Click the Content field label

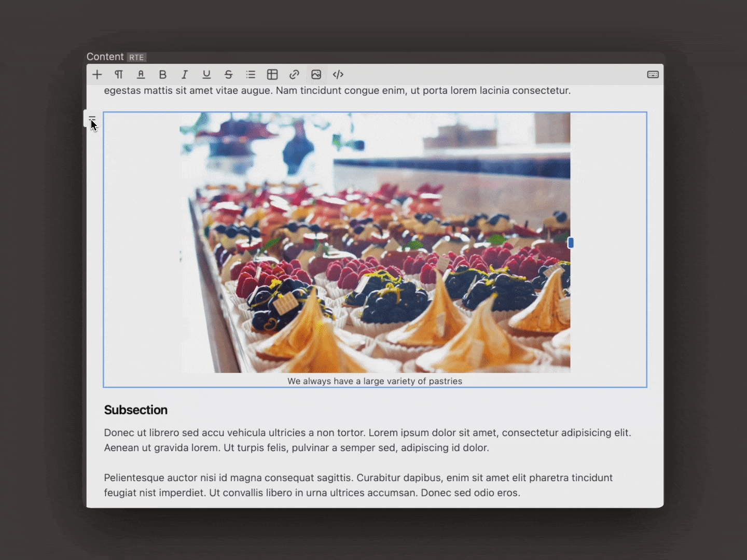pyautogui.click(x=104, y=57)
